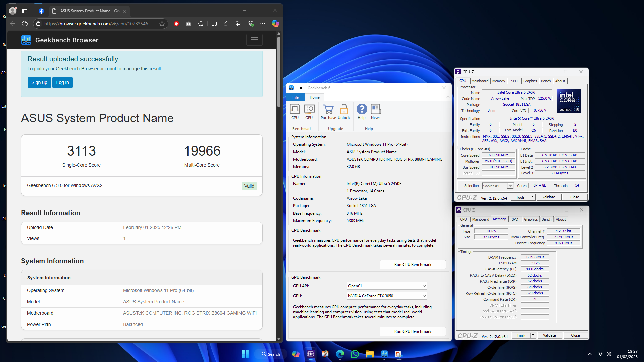Open the browser profile avatar

pos(13,11)
